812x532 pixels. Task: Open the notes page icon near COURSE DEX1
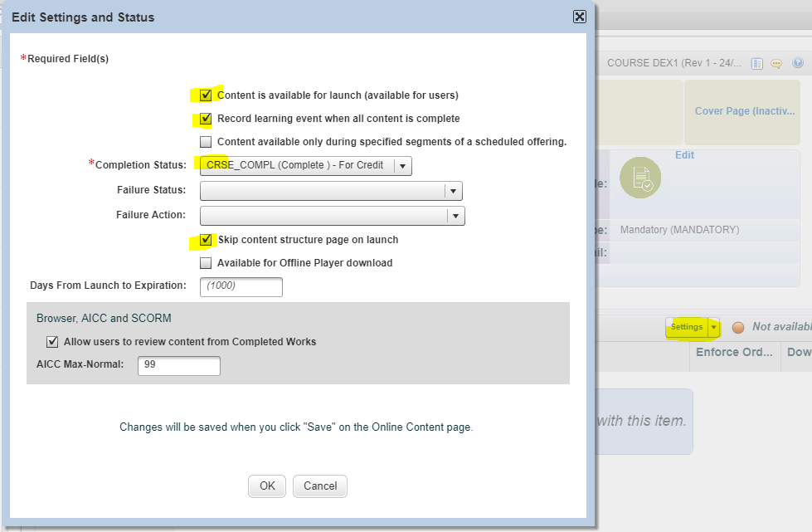click(757, 64)
